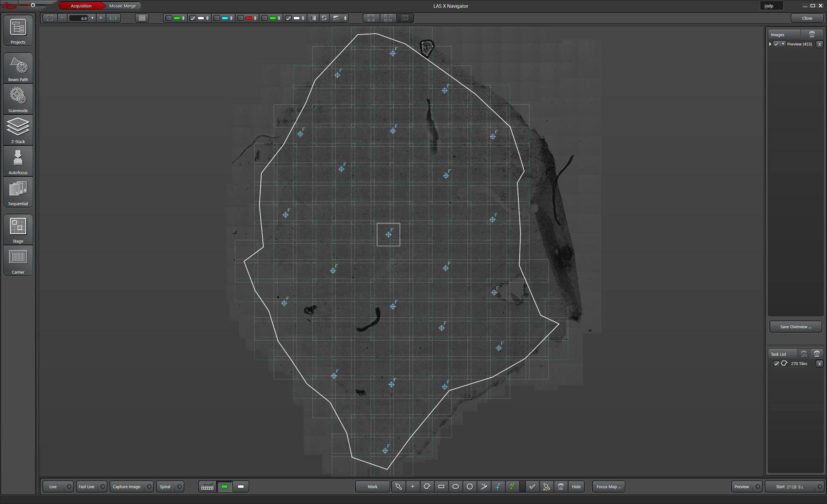Open the Preview image options dropdown

(x=783, y=44)
